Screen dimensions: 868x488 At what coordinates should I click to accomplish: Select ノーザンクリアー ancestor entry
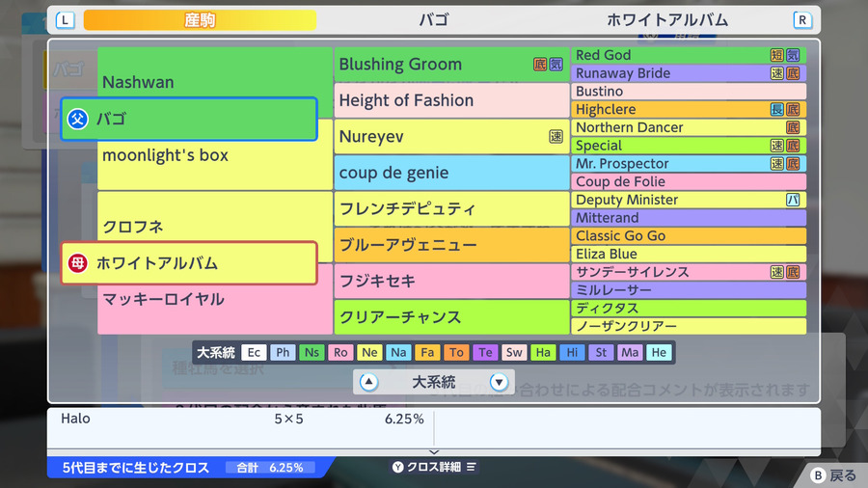[689, 326]
